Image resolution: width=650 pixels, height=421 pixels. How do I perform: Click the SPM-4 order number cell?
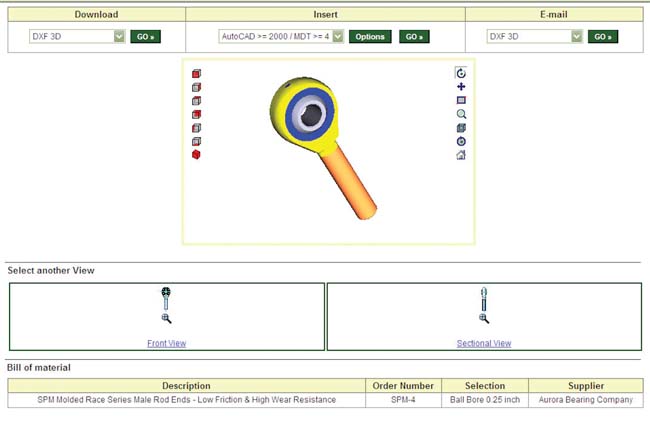point(403,400)
